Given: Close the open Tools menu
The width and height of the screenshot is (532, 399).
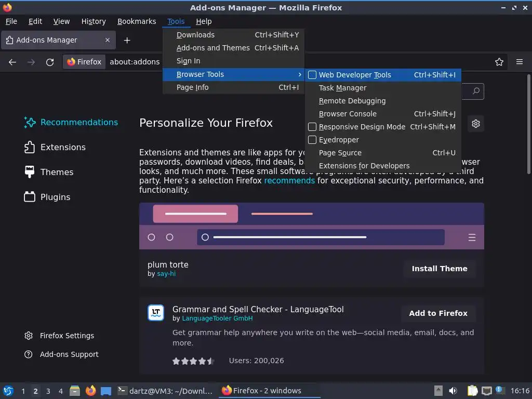Looking at the screenshot, I should pyautogui.click(x=176, y=21).
